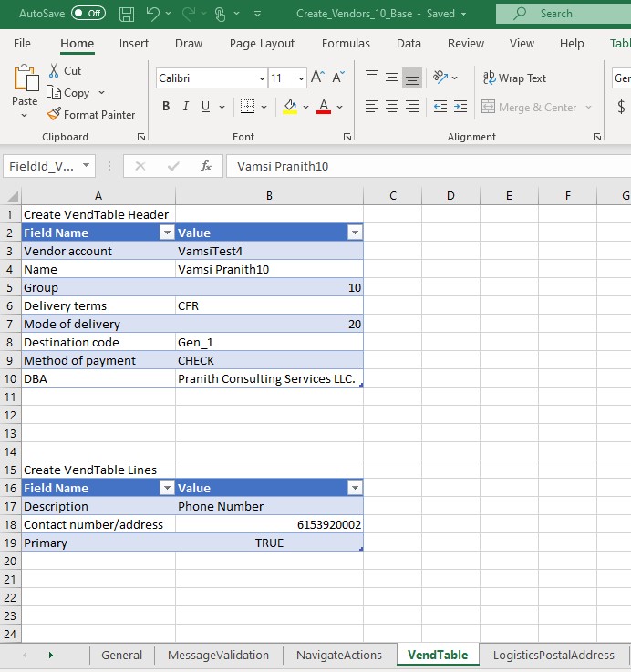Increase font size with larger A icon
The image size is (631, 672).
tap(317, 78)
